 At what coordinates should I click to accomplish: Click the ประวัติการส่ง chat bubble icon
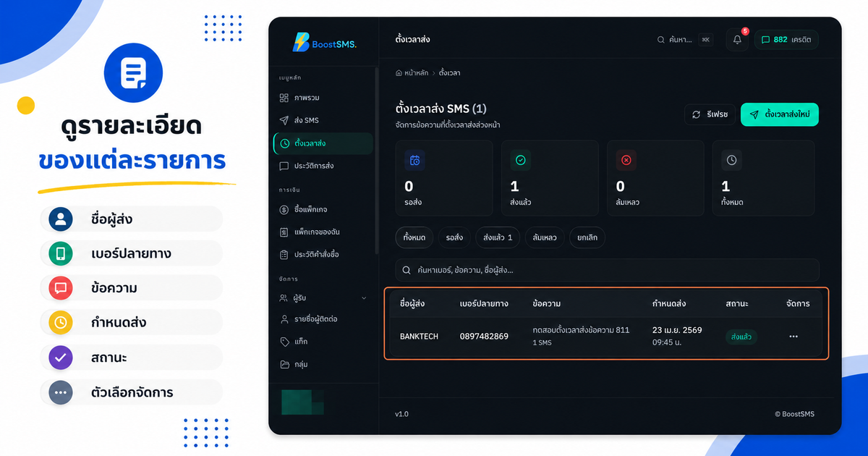click(284, 166)
